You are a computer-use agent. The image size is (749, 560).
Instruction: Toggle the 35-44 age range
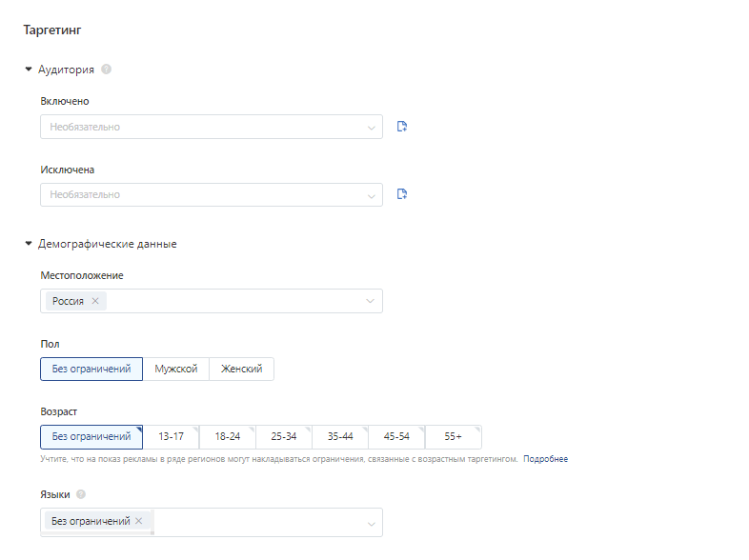tap(340, 437)
